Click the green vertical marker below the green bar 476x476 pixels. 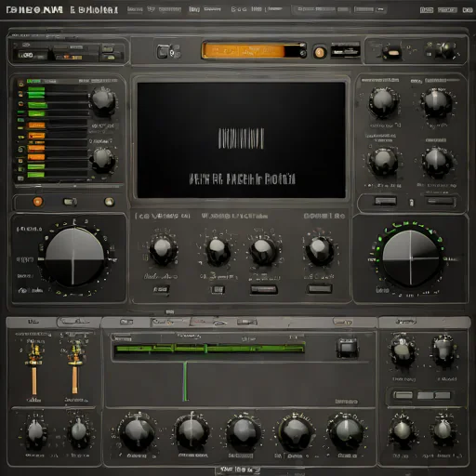click(x=185, y=381)
